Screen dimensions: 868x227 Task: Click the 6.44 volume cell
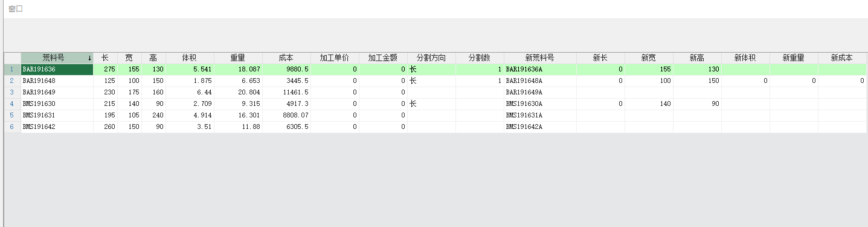coord(190,93)
